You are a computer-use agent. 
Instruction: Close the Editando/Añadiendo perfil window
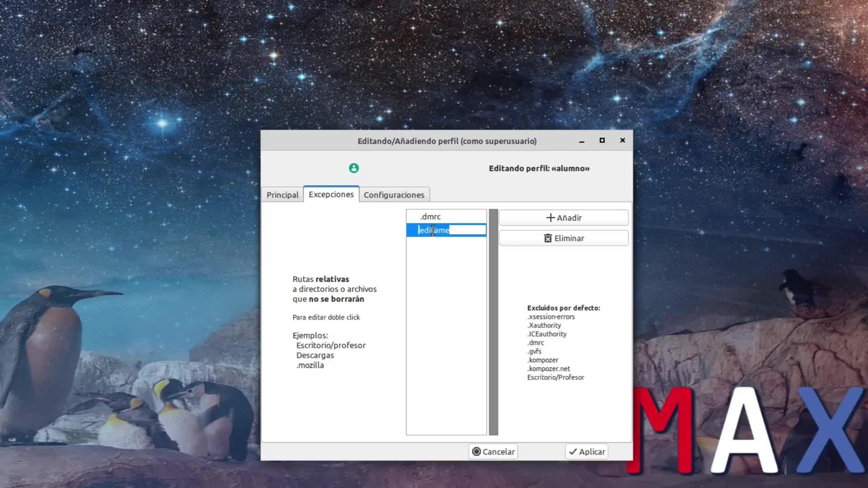(623, 141)
